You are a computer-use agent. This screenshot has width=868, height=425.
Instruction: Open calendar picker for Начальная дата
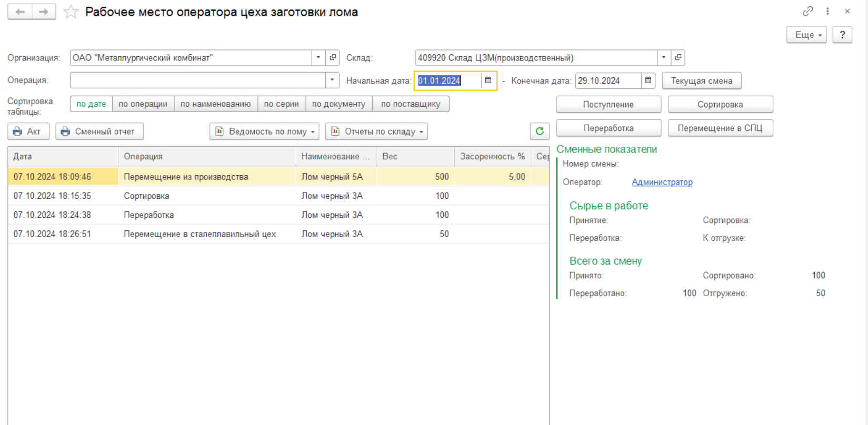click(x=488, y=80)
